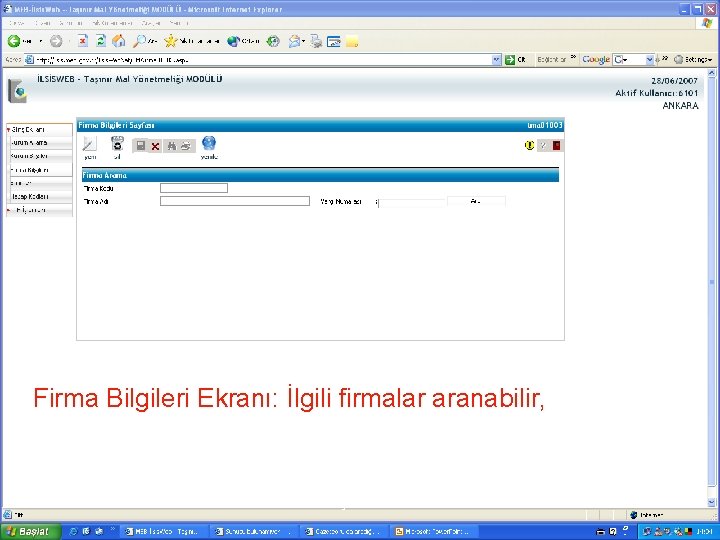Screen dimensions: 720x540
Task: Click the Media globe icon in toolbar
Action: tap(233, 41)
